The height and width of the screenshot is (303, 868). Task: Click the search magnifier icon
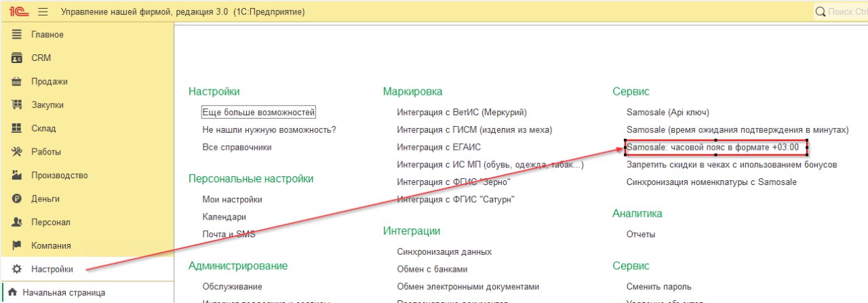(x=821, y=12)
